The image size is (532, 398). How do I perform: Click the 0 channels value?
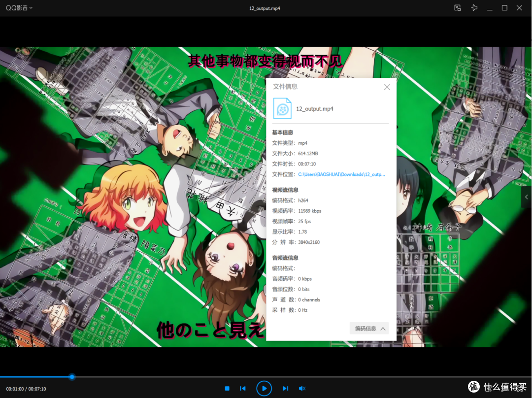click(x=309, y=300)
